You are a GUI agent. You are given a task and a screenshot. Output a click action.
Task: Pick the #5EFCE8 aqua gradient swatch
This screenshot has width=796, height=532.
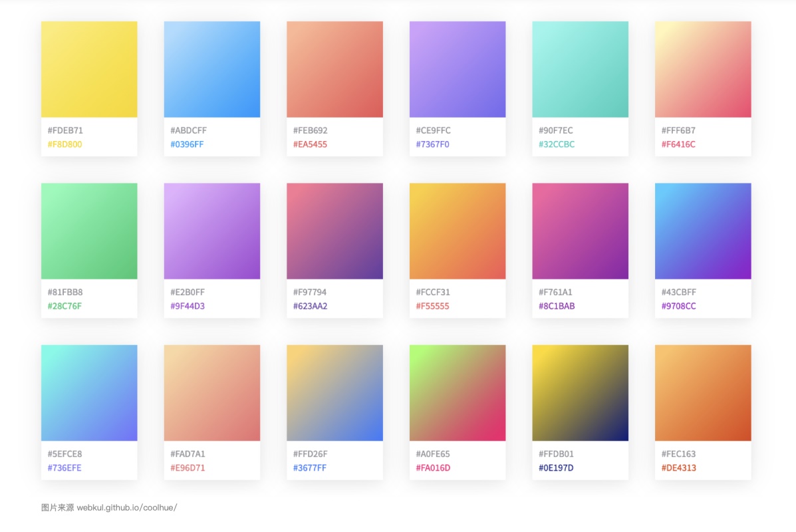(89, 393)
